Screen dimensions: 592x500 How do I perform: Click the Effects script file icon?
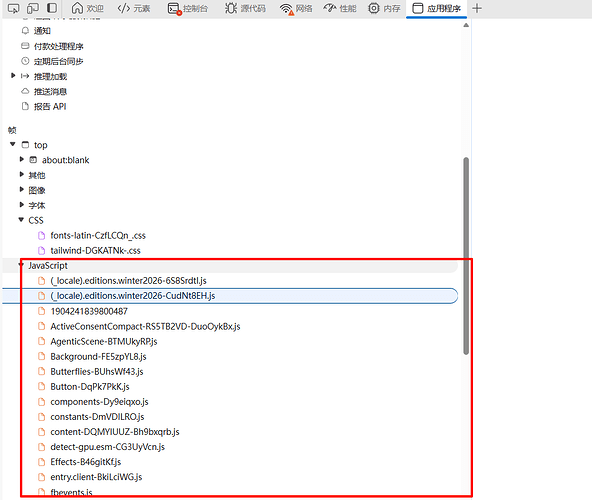42,462
